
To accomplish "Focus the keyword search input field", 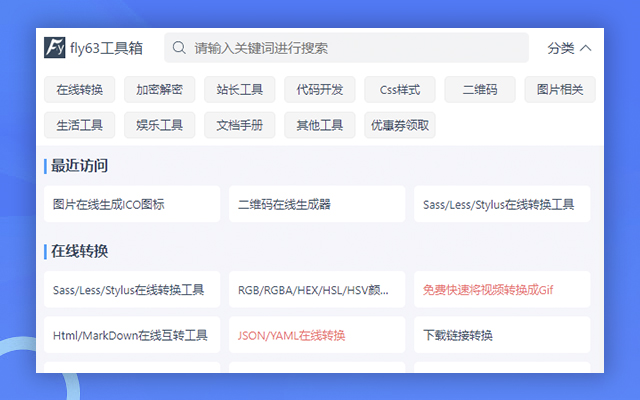I will click(347, 48).
